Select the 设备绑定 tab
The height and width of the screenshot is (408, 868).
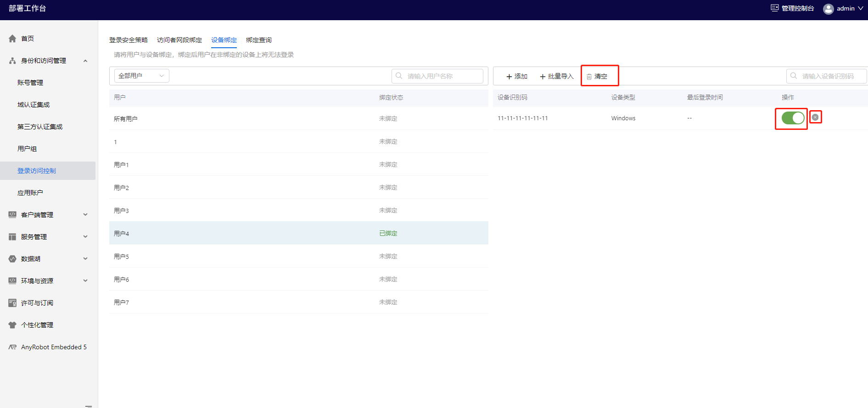tap(224, 40)
